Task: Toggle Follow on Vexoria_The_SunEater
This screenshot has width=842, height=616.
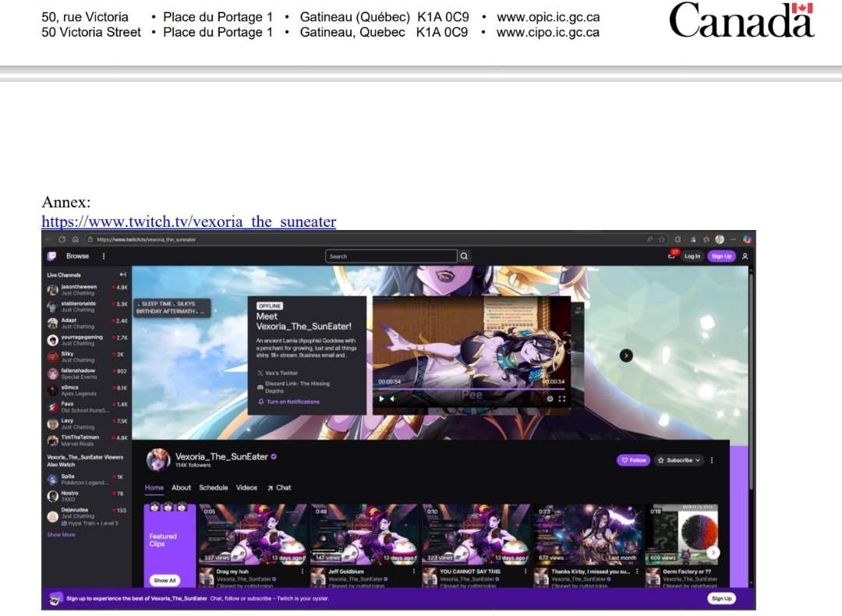Action: click(x=633, y=460)
